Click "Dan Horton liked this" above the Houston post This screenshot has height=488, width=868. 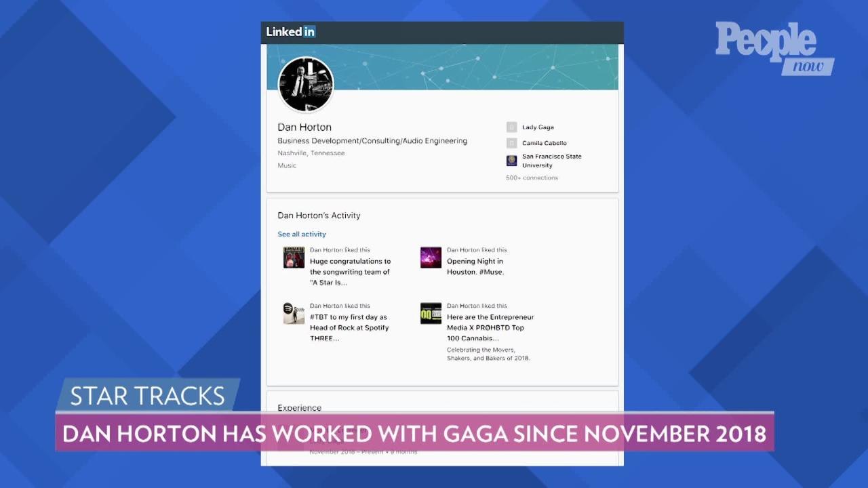477,250
